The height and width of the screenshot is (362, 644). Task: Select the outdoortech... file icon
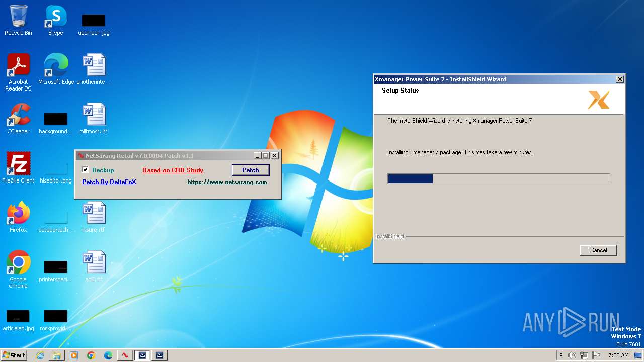coord(56,221)
